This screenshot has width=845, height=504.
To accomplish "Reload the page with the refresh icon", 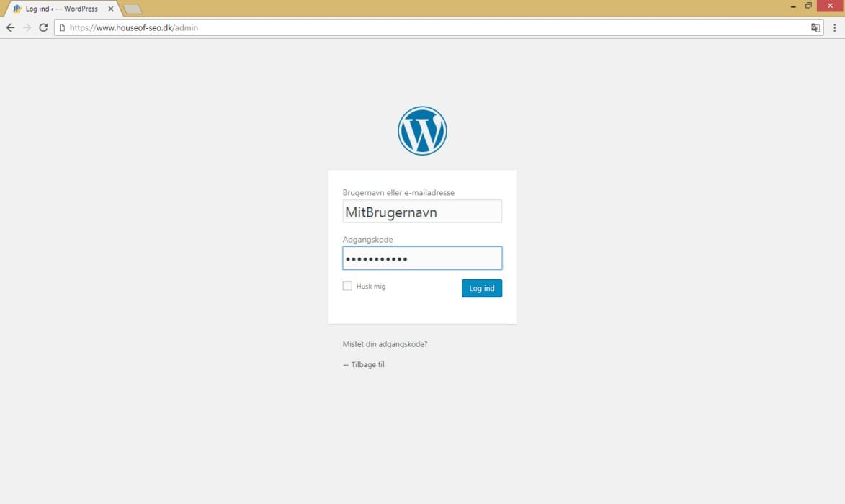I will [44, 27].
